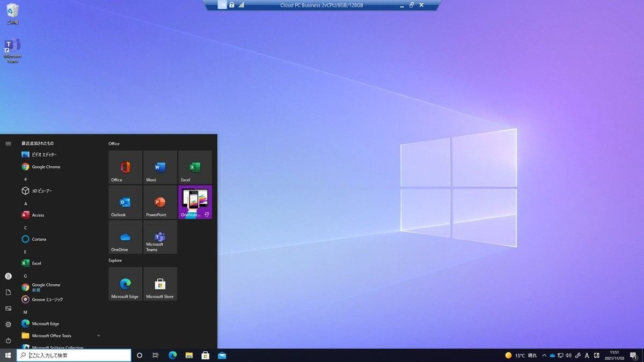The height and width of the screenshot is (362, 644).
Task: Click the Explore tile group heading
Action: pyautogui.click(x=115, y=261)
